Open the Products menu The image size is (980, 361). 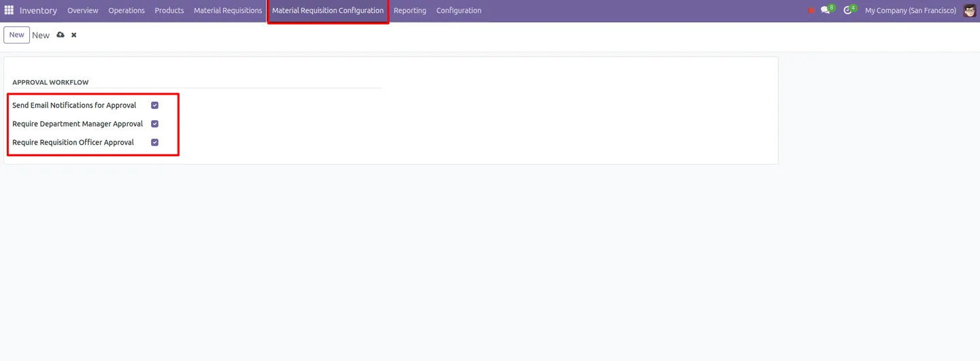click(x=169, y=10)
